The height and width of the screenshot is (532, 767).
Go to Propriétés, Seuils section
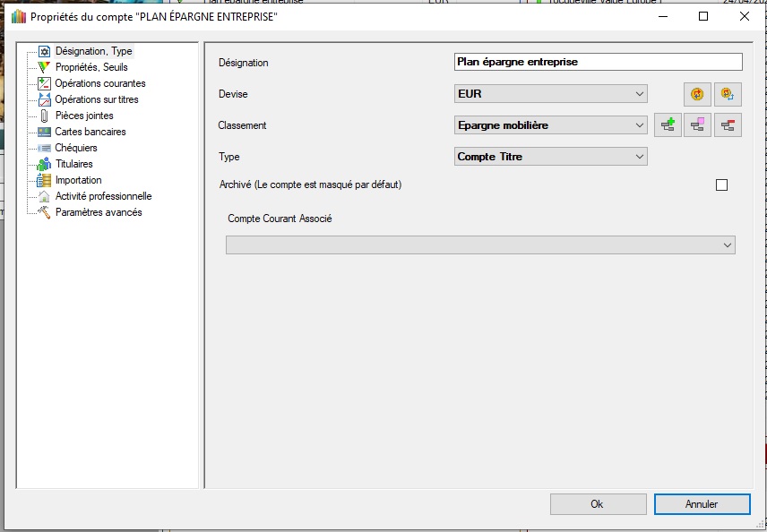pyautogui.click(x=91, y=67)
